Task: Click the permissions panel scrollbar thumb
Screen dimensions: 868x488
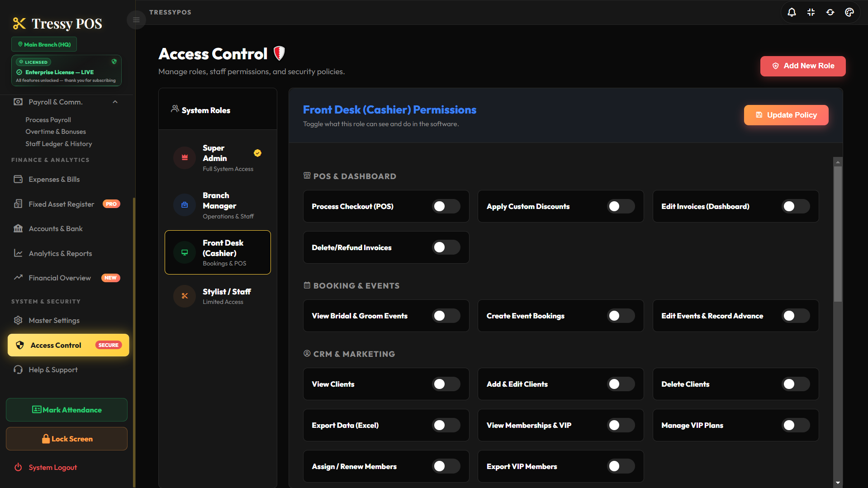Action: point(838,234)
